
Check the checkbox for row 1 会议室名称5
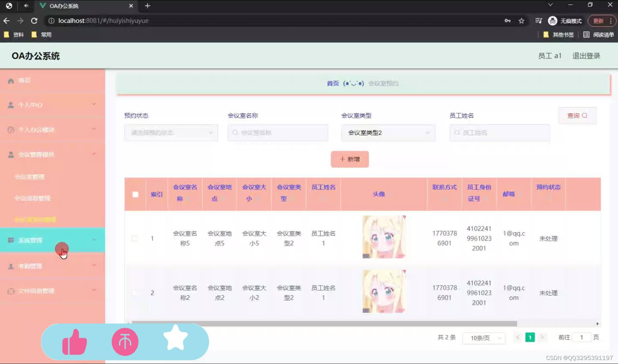tap(135, 239)
